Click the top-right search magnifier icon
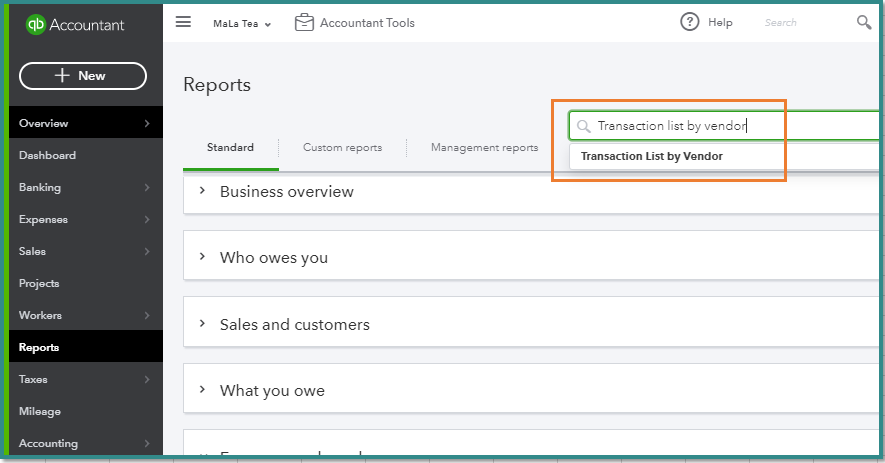 click(864, 23)
